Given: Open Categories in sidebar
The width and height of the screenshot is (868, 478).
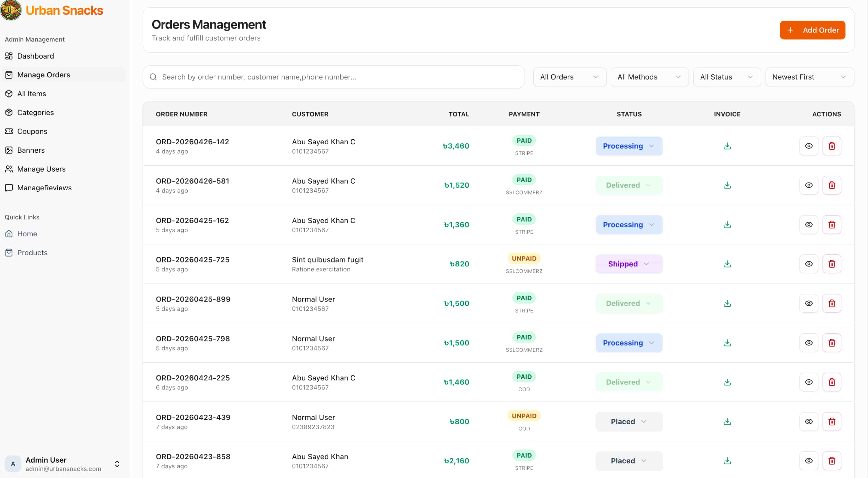Looking at the screenshot, I should tap(64, 113).
